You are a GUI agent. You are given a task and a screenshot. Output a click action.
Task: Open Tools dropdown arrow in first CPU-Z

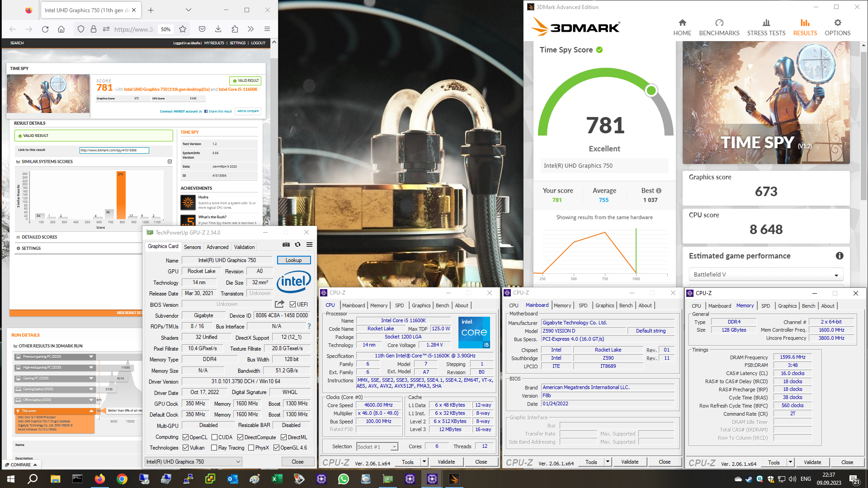424,462
